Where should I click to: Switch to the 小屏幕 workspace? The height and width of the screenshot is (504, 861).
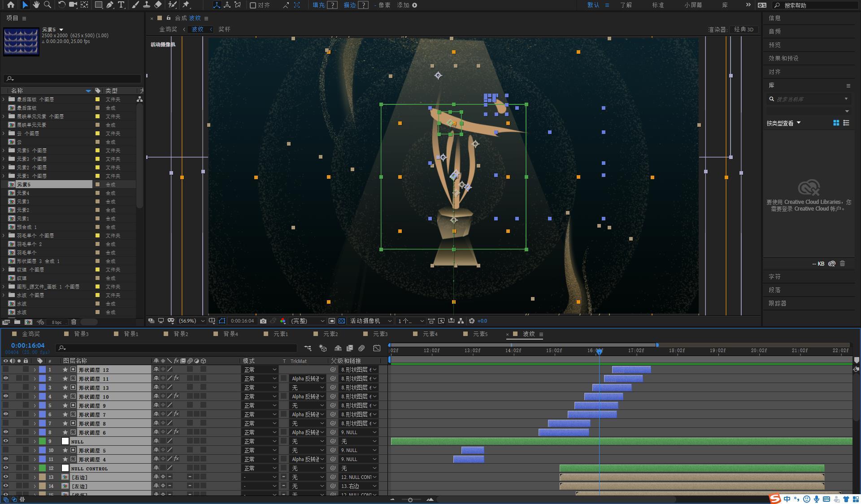click(693, 5)
